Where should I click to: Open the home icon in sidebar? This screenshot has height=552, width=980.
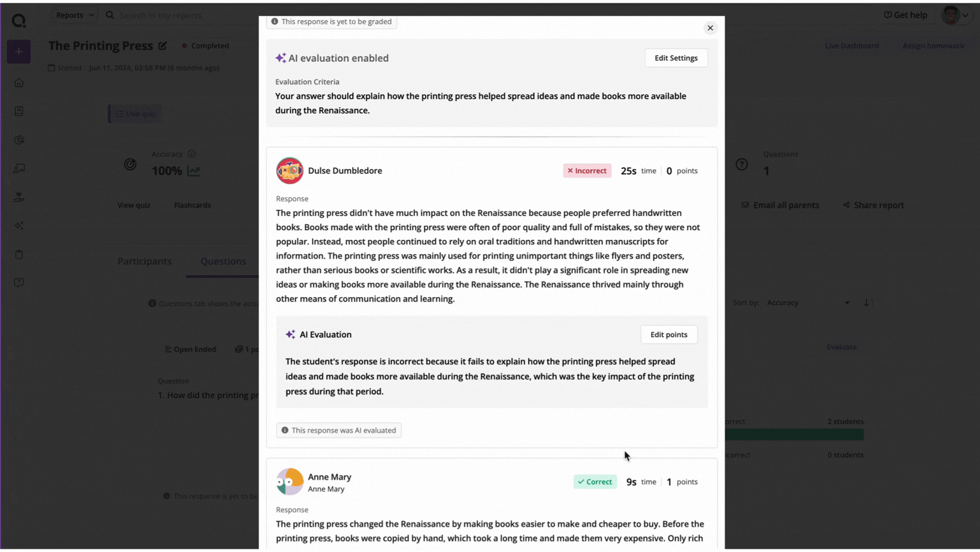click(19, 83)
